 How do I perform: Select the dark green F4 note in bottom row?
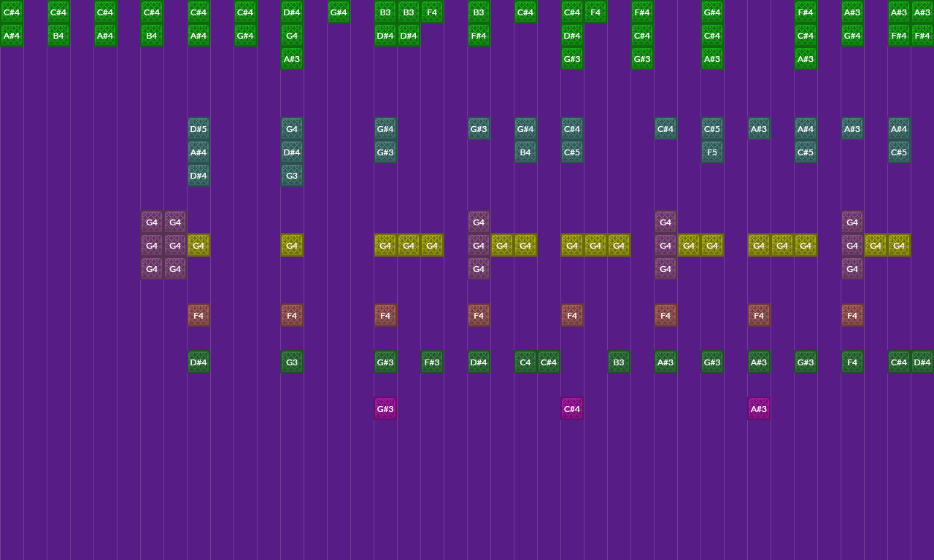[852, 362]
